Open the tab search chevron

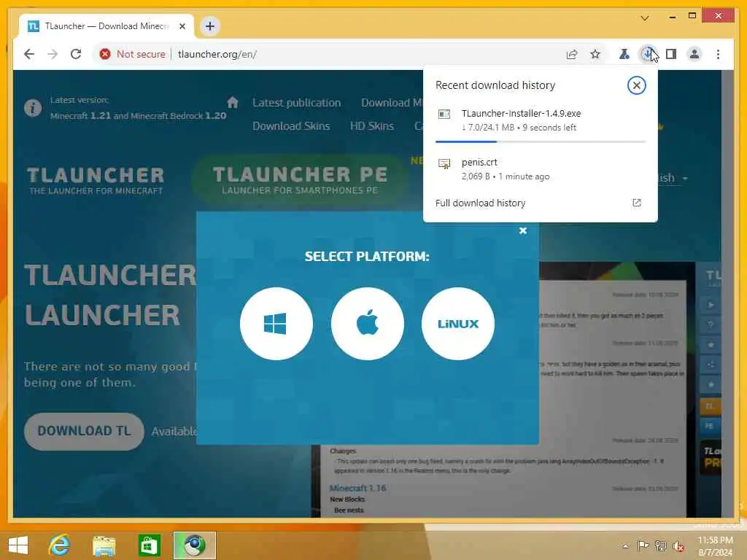(x=645, y=18)
